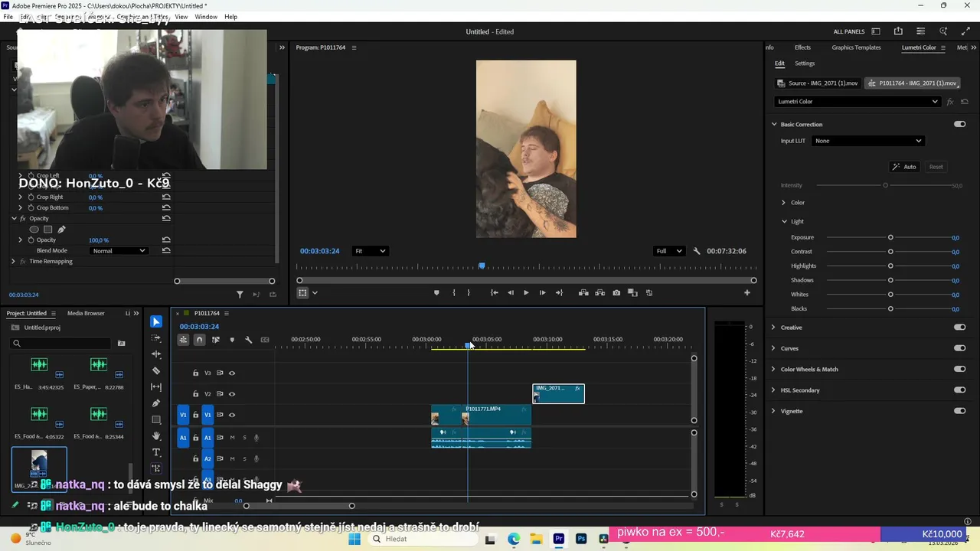Click the Program monitor Add Marker icon
The height and width of the screenshot is (551, 980).
[x=436, y=292]
